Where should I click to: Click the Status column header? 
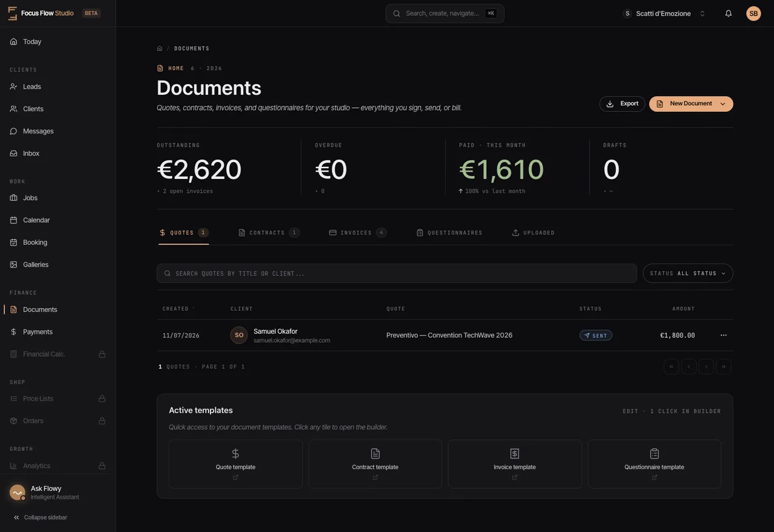tap(590, 309)
